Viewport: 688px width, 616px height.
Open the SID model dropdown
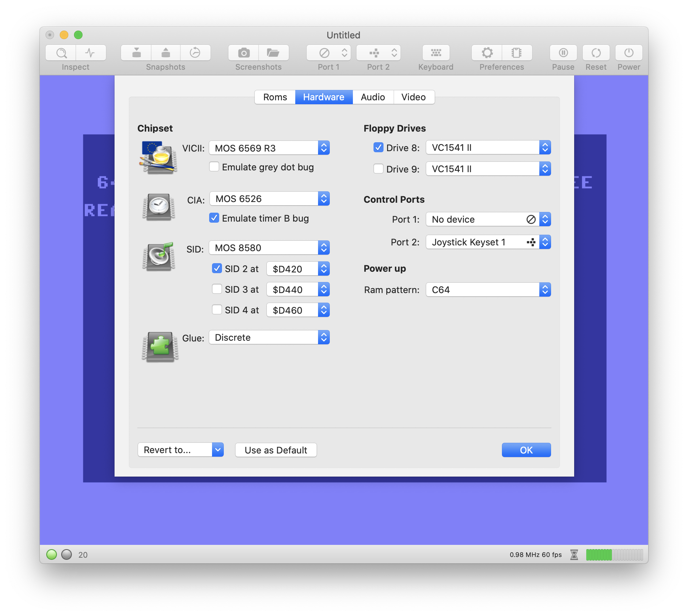[269, 248]
